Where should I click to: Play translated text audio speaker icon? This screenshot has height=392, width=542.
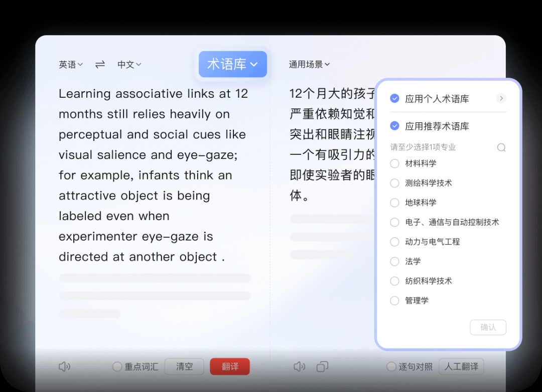pos(299,366)
